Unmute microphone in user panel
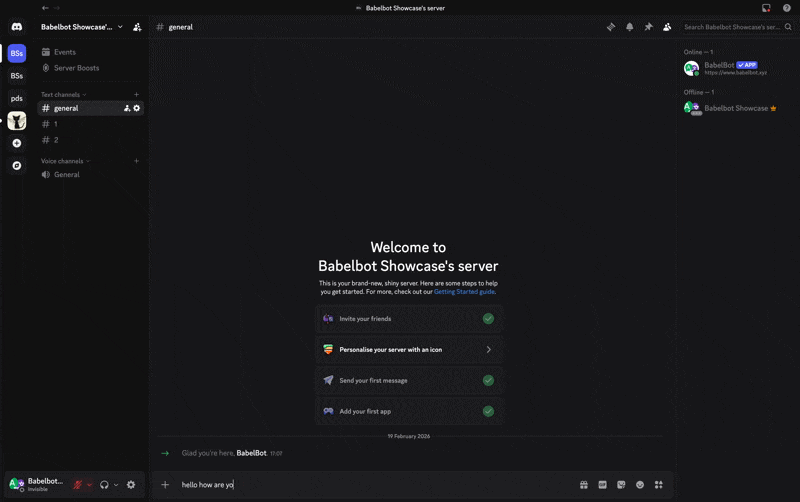This screenshot has width=800, height=502. (78, 485)
